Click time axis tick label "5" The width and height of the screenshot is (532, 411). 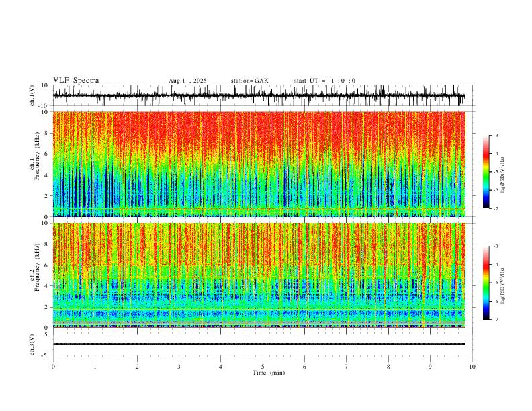[263, 367]
